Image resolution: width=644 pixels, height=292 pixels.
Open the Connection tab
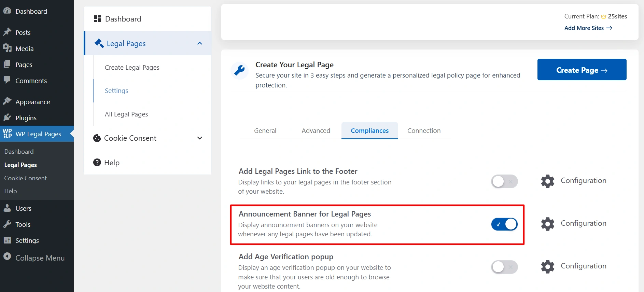(x=424, y=130)
